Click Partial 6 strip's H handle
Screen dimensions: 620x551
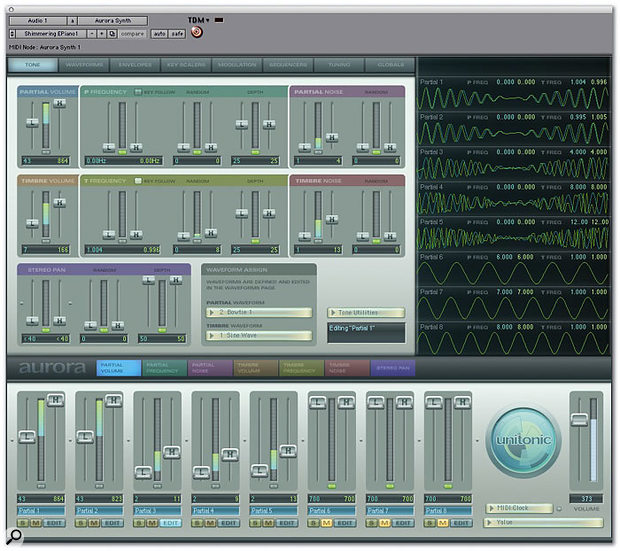(x=346, y=403)
